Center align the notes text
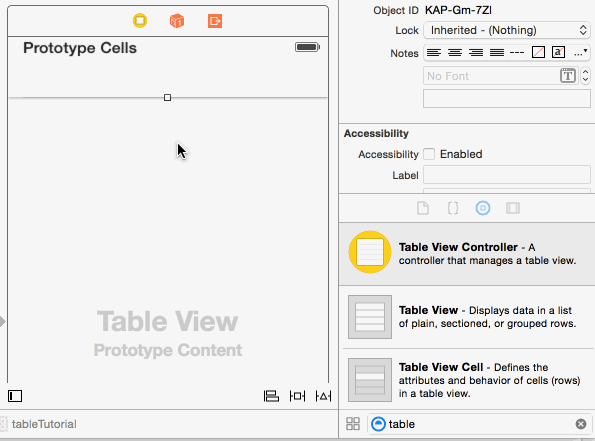 [x=455, y=52]
